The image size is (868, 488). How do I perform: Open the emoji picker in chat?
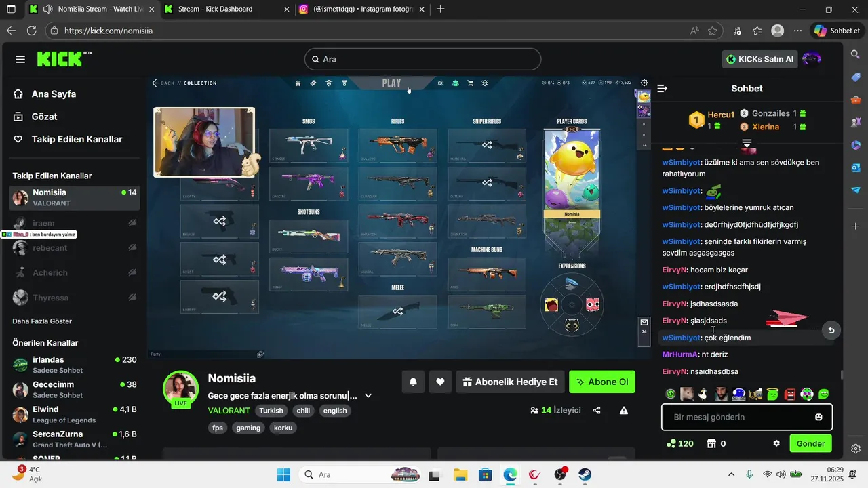point(818,417)
